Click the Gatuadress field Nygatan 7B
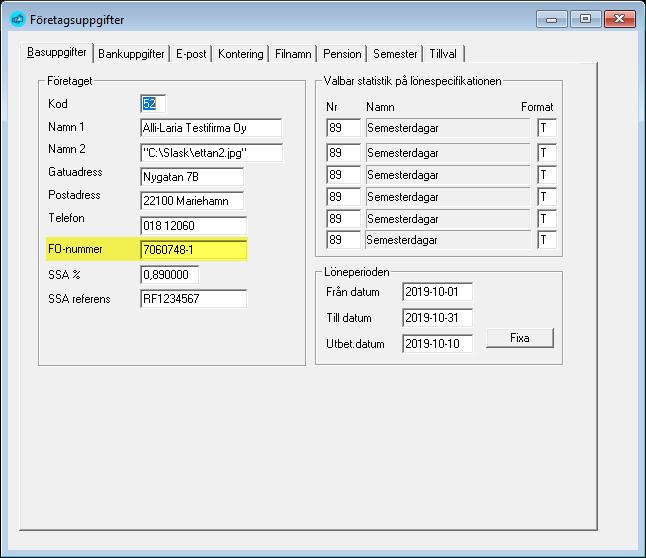This screenshot has width=646, height=558. [x=192, y=177]
